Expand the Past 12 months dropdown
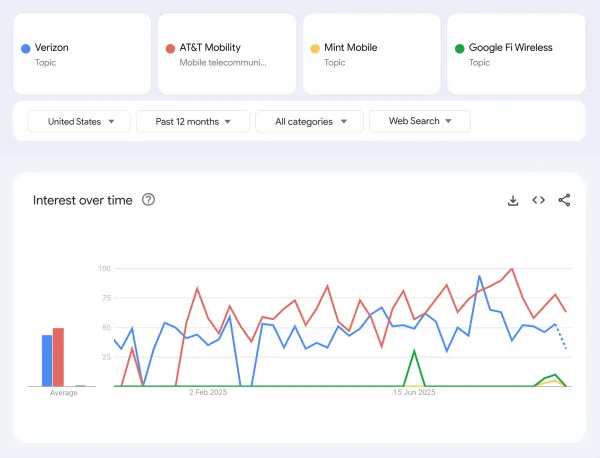 coord(192,121)
